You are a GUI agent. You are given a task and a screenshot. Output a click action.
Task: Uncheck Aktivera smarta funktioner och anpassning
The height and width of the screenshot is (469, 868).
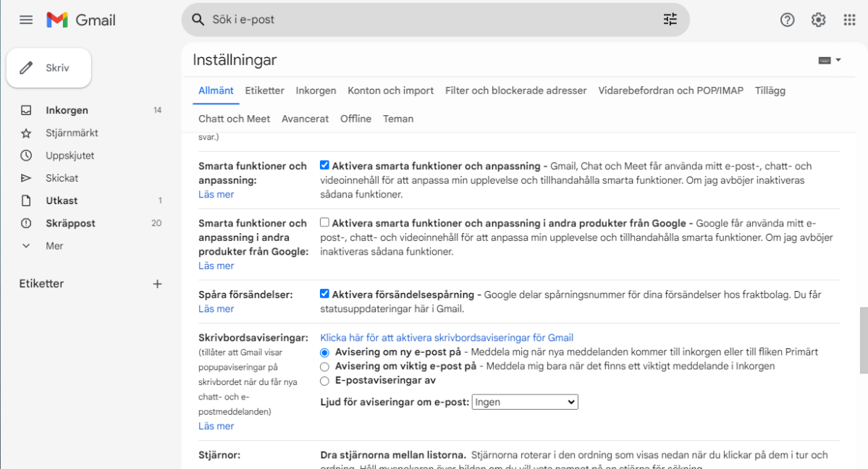point(324,165)
